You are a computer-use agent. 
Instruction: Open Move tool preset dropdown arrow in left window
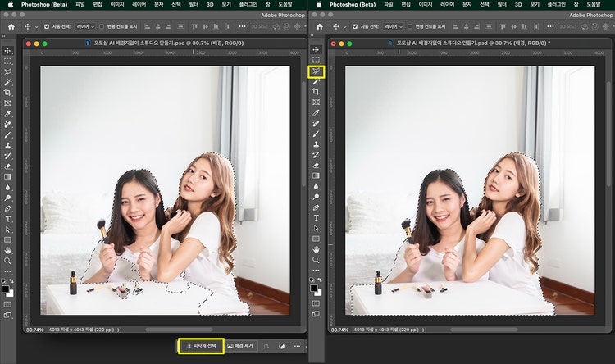click(x=36, y=27)
